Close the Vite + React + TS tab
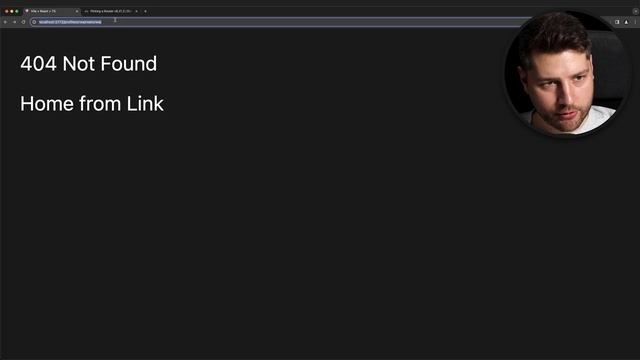The height and width of the screenshot is (360, 640). click(x=76, y=11)
